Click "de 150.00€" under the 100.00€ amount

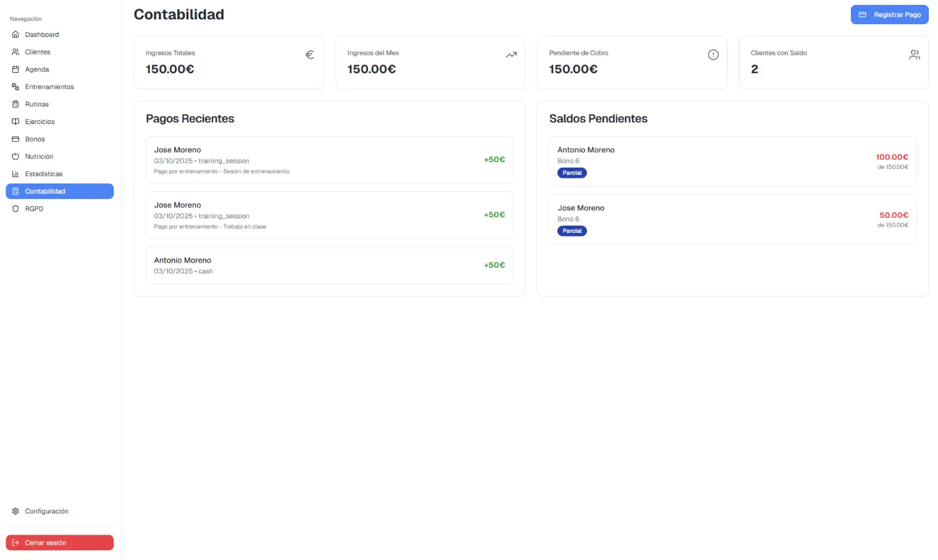[x=893, y=167]
